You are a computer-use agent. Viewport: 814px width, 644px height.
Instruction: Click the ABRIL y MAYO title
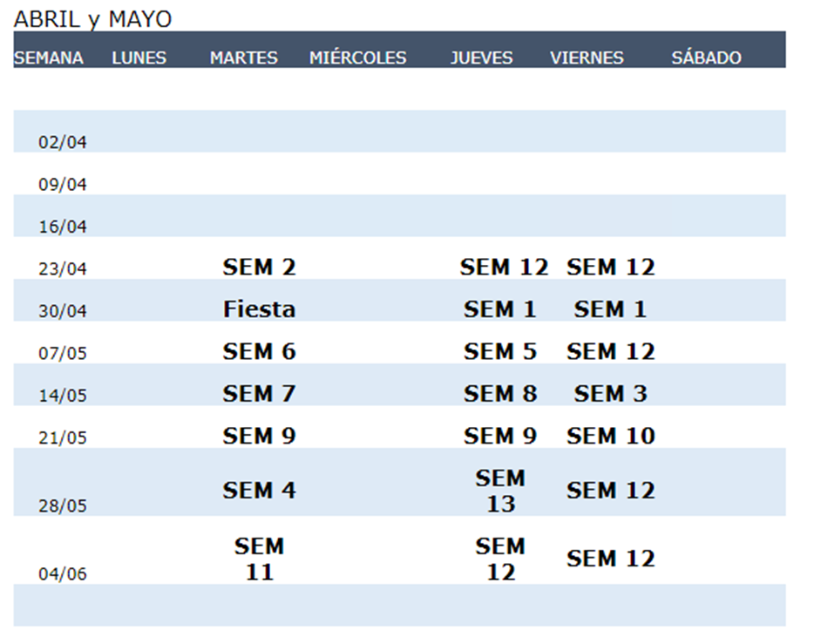coord(92,20)
